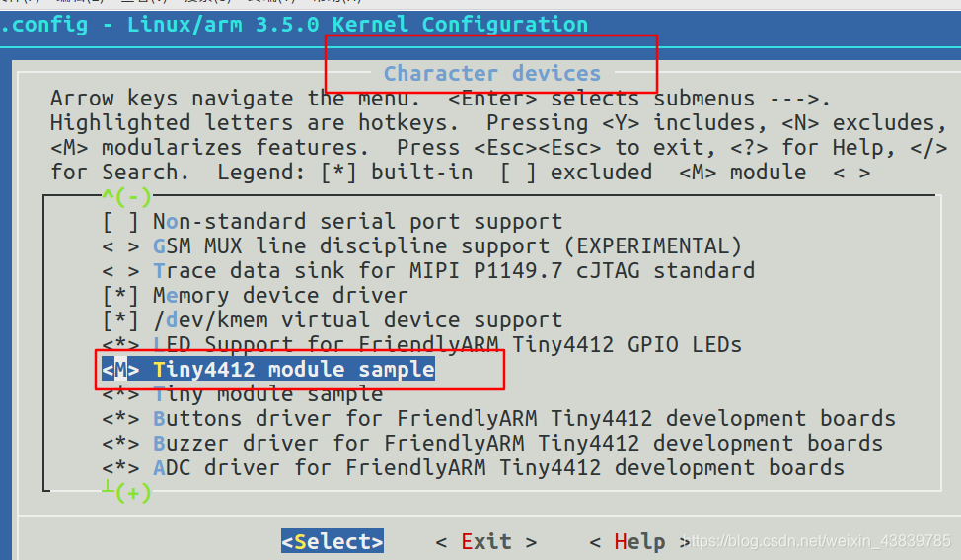Toggle /dev/kmem virtual device support checkbox
The image size is (961, 560).
pos(120,320)
